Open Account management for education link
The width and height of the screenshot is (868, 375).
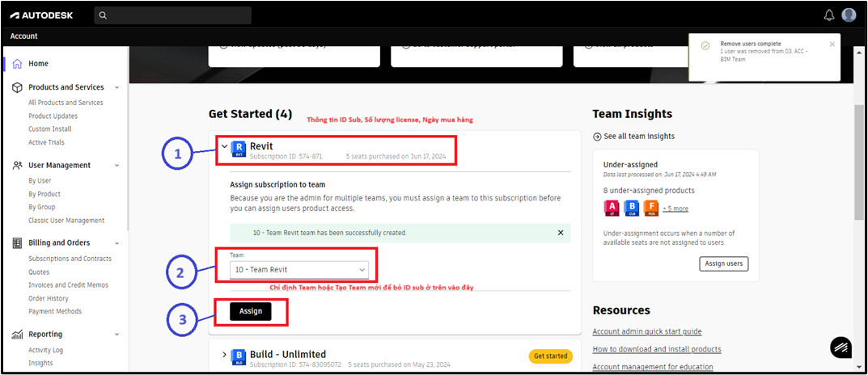coord(653,367)
